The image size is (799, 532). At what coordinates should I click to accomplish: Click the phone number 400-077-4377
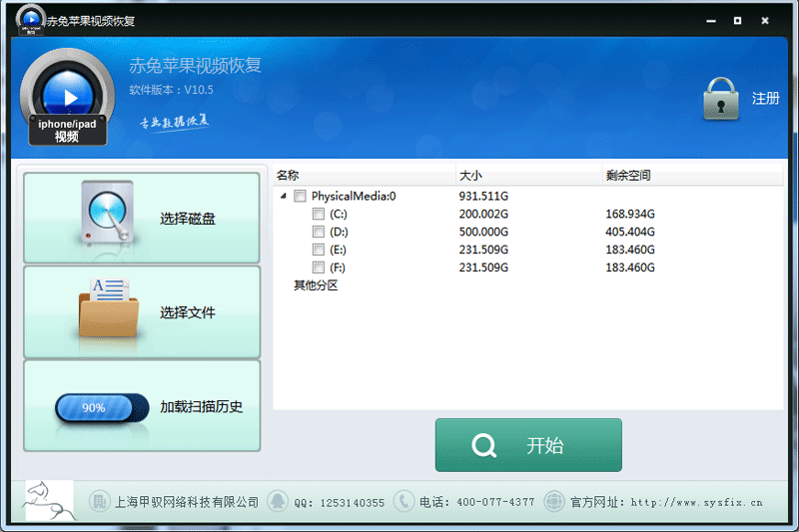point(495,502)
